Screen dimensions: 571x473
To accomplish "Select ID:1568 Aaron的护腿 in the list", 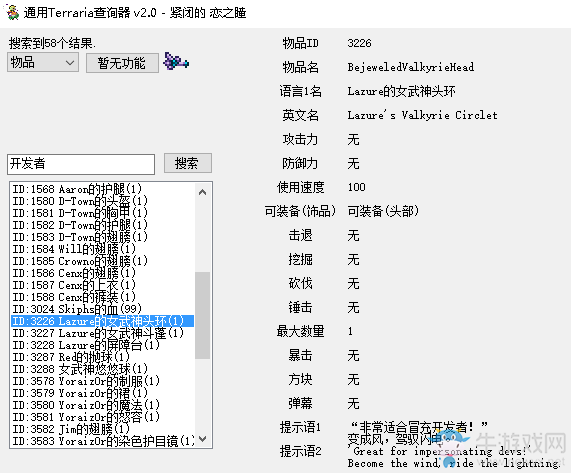I will 102,189.
